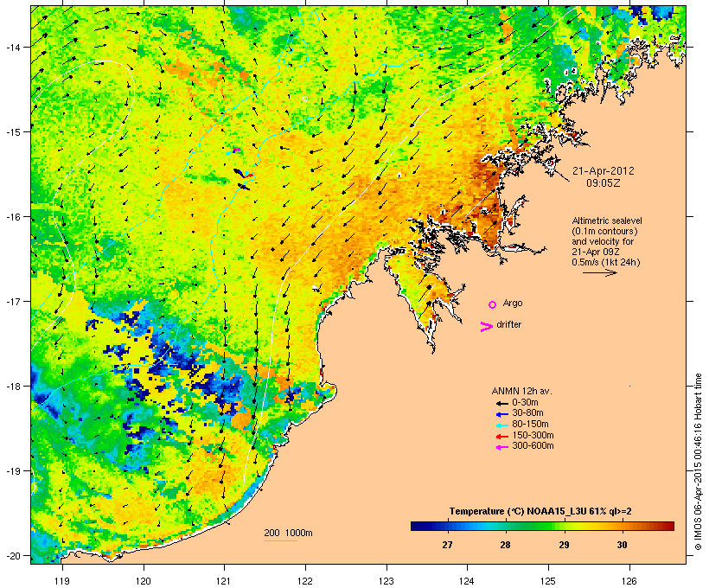Click the -14 latitude axis label
This screenshot has width=709, height=588.
click(x=12, y=47)
